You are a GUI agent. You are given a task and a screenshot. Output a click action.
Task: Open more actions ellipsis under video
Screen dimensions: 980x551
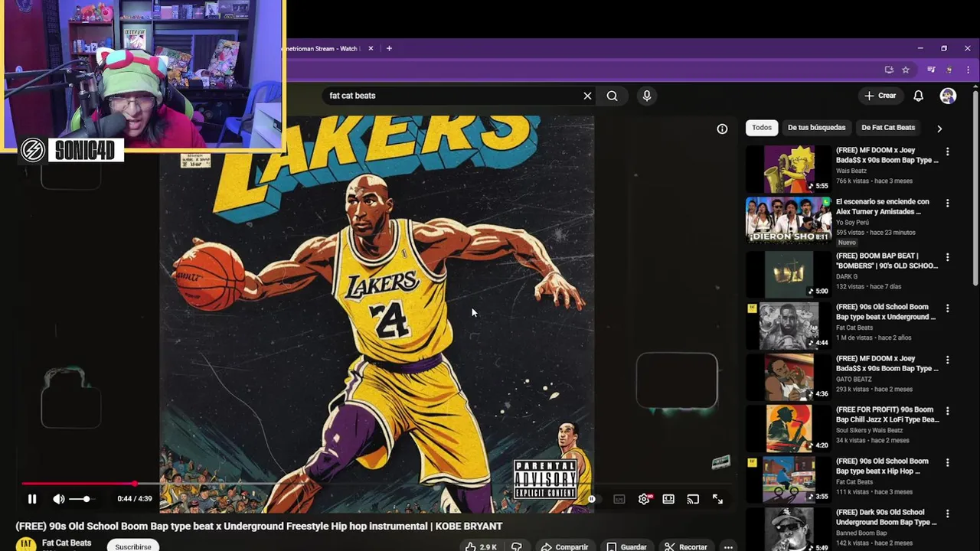pos(728,546)
